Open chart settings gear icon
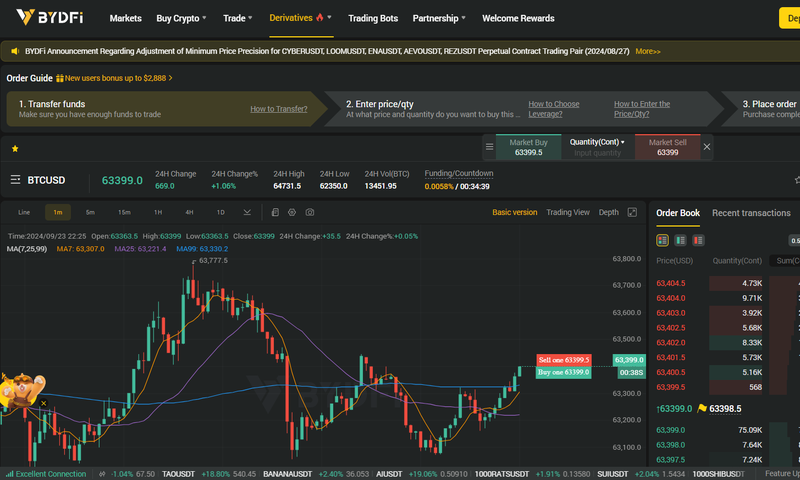Screen dimensions: 800x480 pos(292,212)
